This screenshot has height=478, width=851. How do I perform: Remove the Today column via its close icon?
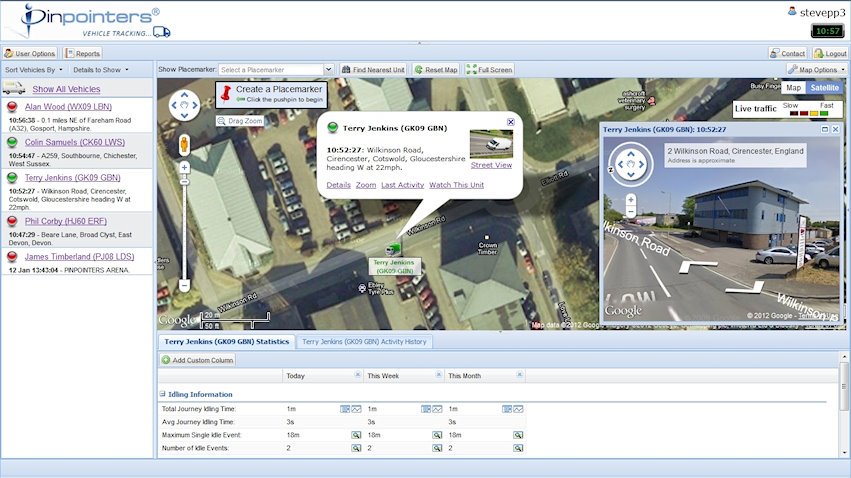click(358, 375)
